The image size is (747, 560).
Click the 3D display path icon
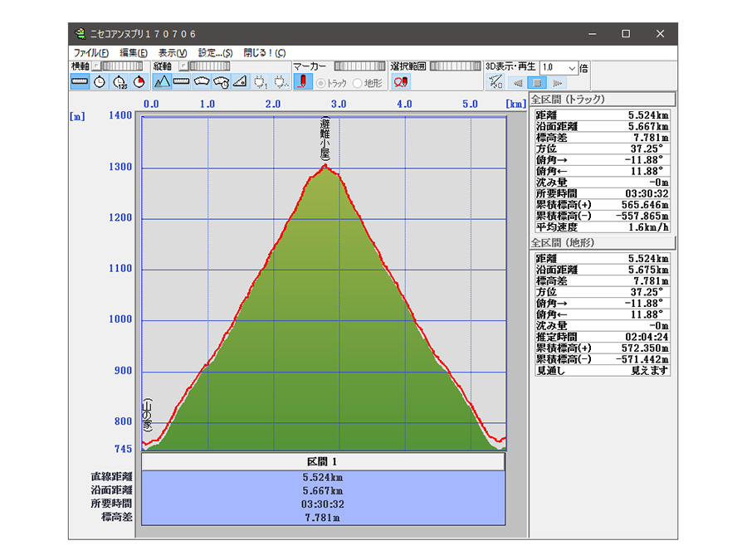496,82
